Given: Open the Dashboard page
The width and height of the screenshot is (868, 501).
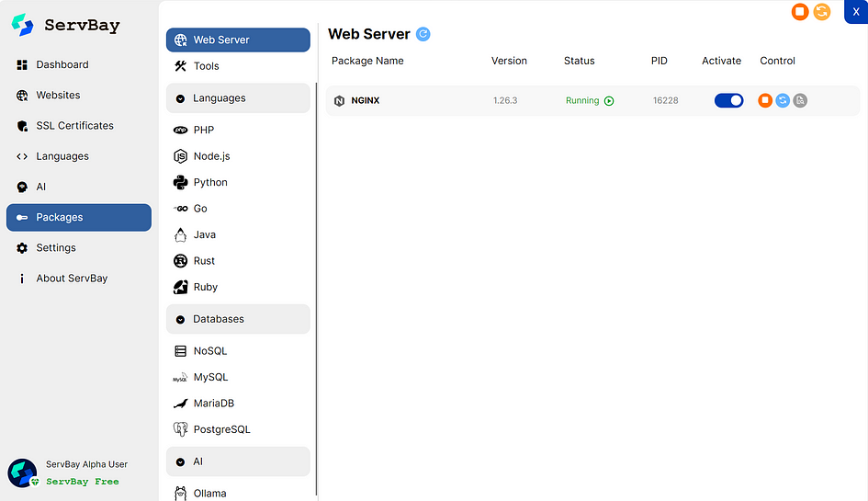Looking at the screenshot, I should (79, 65).
